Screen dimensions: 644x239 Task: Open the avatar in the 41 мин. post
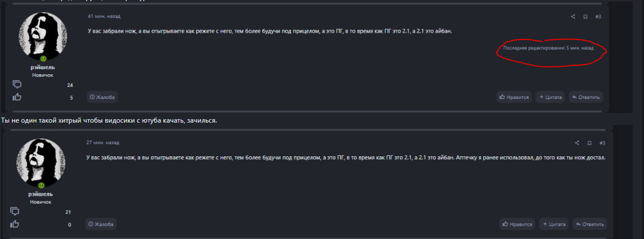(x=43, y=36)
